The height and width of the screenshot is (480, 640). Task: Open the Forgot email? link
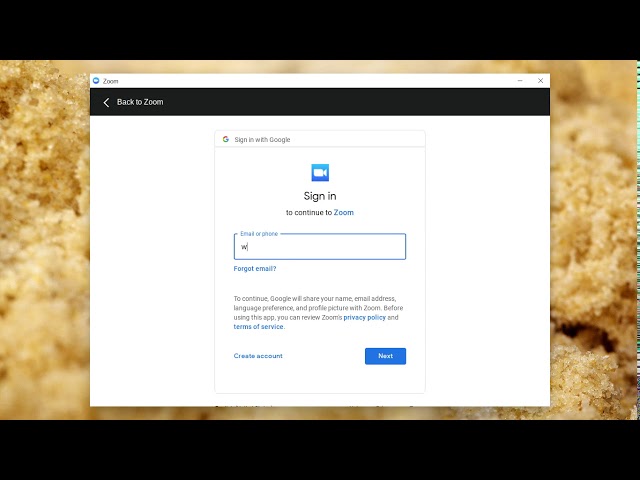tap(255, 269)
